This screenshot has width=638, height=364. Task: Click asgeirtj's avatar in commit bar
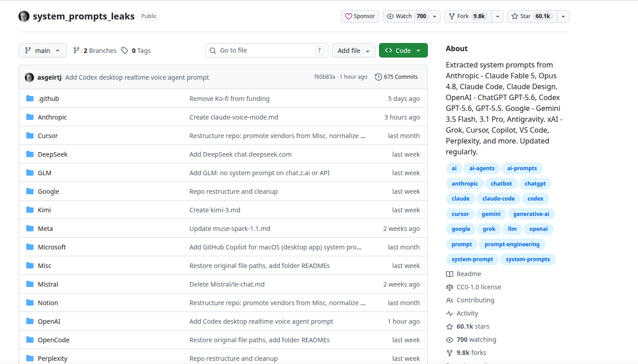point(29,77)
